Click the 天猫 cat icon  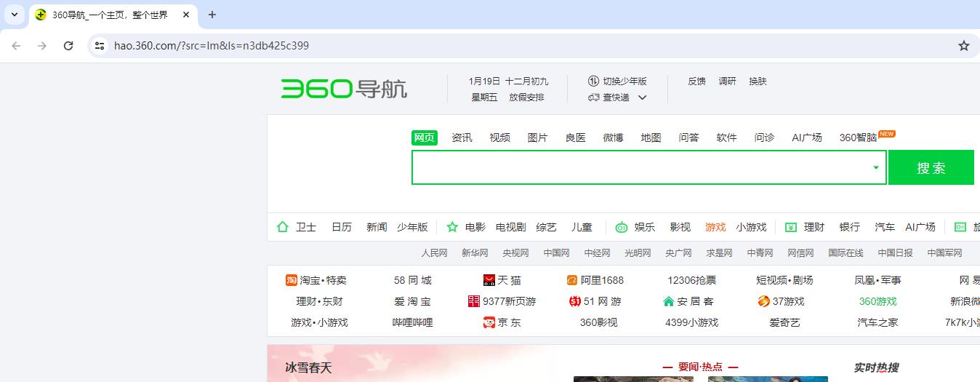point(489,280)
